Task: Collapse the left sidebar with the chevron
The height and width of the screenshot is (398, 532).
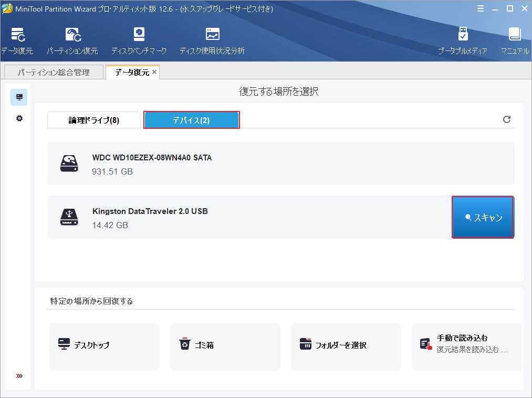Action: pyautogui.click(x=19, y=375)
